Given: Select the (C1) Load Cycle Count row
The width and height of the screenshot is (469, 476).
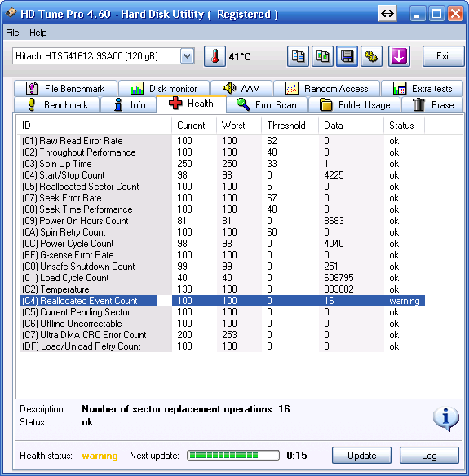Looking at the screenshot, I should [223, 278].
